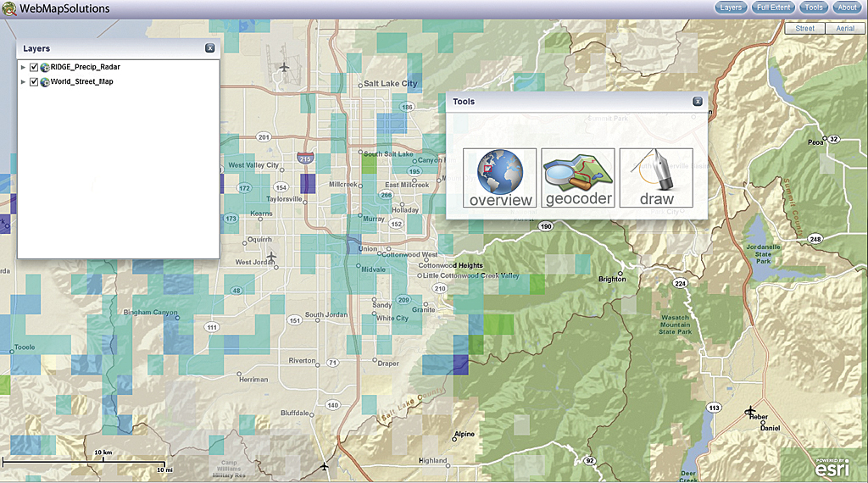Click the Salt Lake City airport icon

click(x=284, y=68)
